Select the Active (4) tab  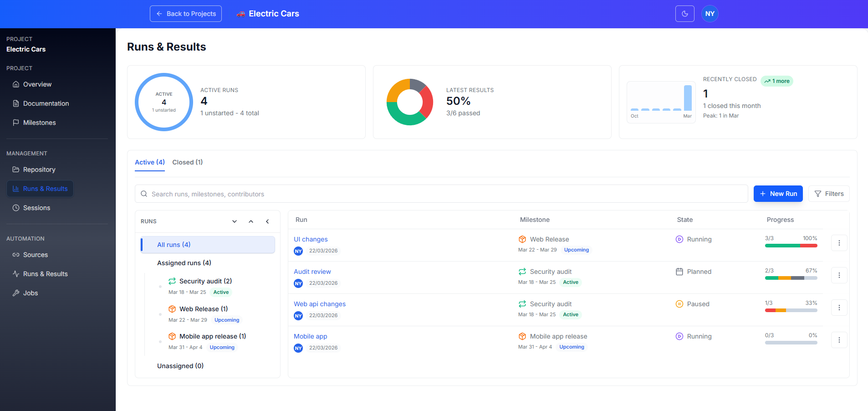click(149, 162)
